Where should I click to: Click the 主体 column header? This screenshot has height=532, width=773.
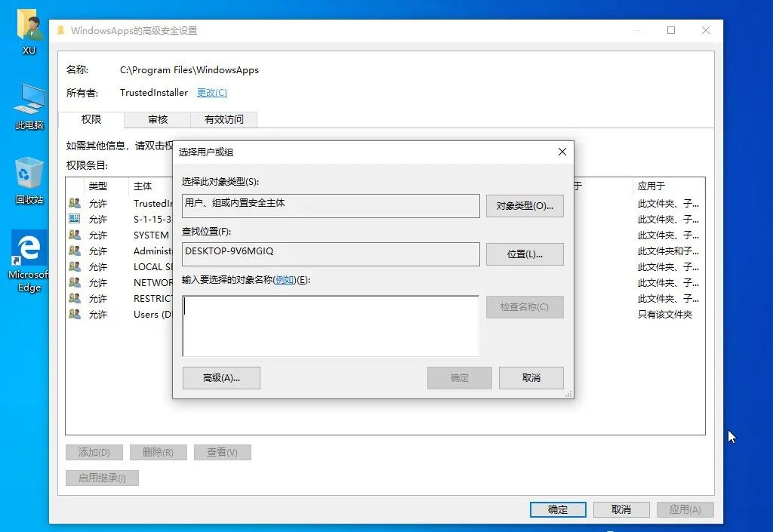143,186
